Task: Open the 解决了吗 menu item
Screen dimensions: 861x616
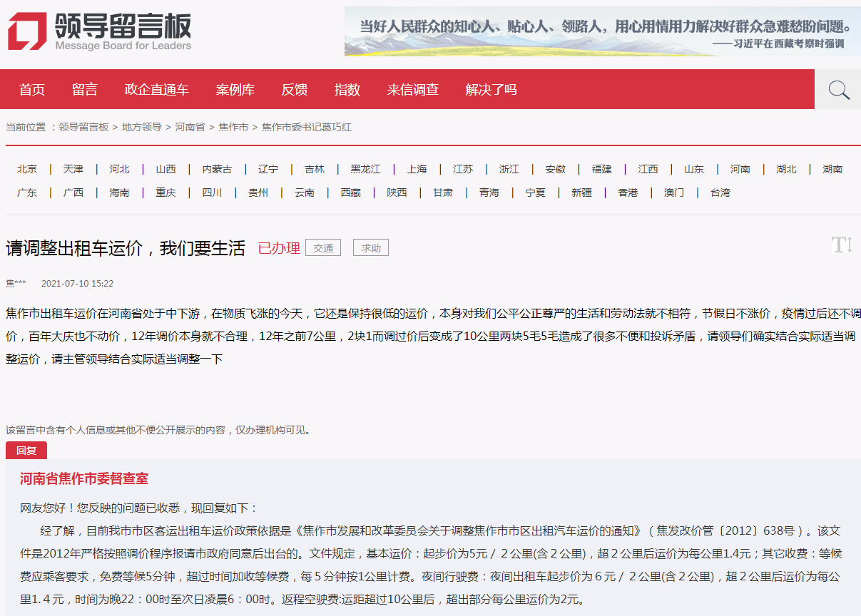Action: click(x=491, y=90)
